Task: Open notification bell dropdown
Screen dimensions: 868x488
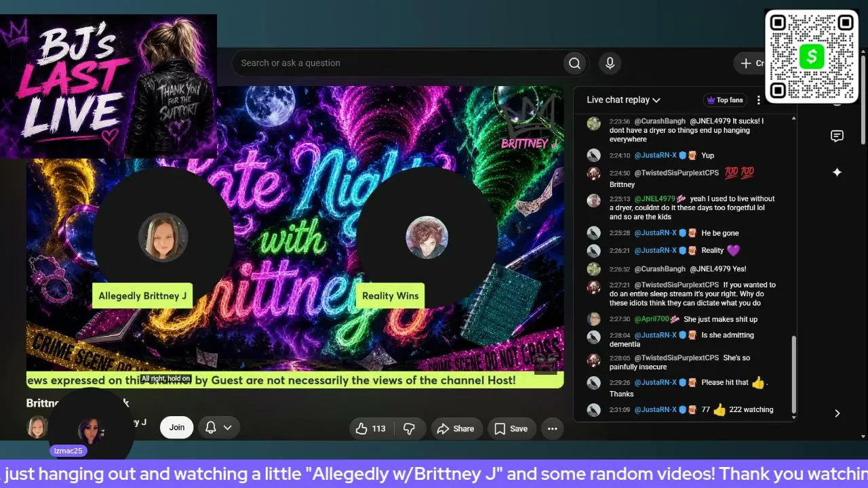Action: pyautogui.click(x=219, y=428)
